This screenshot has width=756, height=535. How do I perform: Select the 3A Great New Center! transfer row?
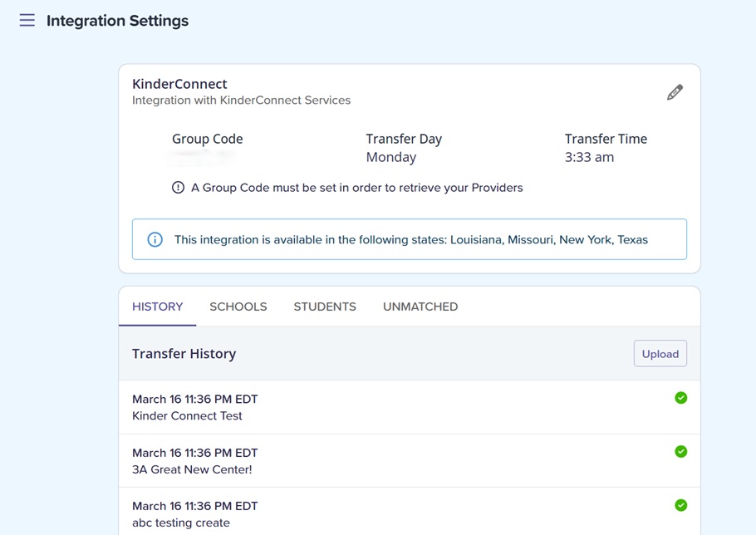click(x=410, y=461)
